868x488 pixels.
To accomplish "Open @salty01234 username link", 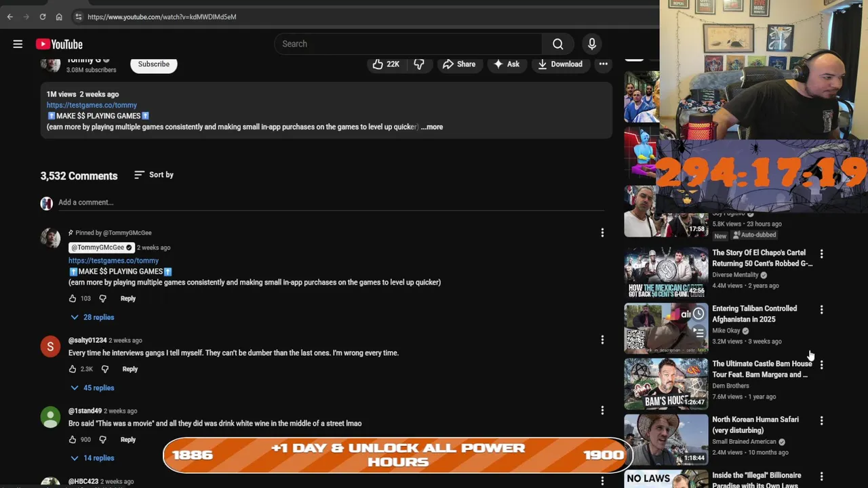I will click(x=87, y=340).
